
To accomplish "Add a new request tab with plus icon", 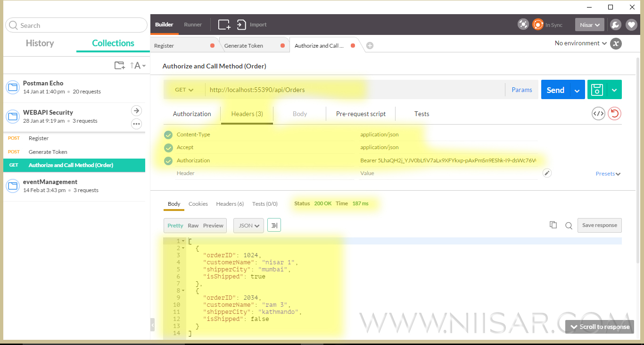I will tap(370, 46).
